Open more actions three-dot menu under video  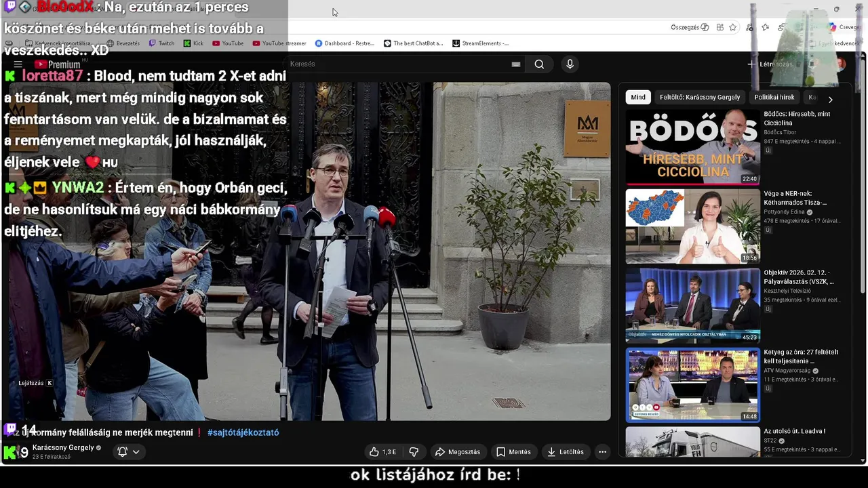coord(602,452)
